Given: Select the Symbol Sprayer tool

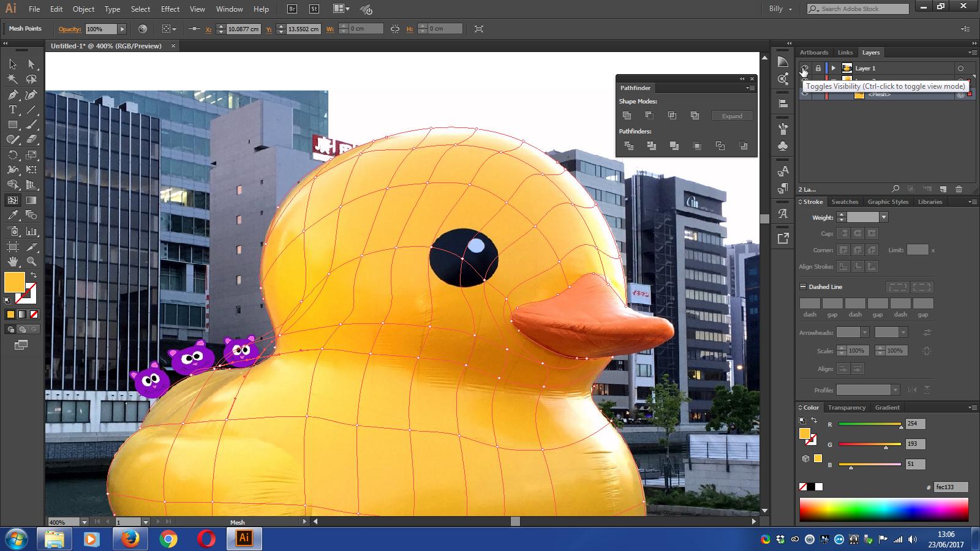Looking at the screenshot, I should 13,231.
